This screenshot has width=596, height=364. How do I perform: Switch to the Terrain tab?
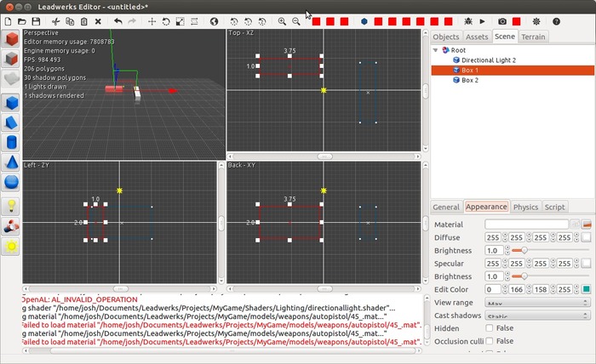533,37
